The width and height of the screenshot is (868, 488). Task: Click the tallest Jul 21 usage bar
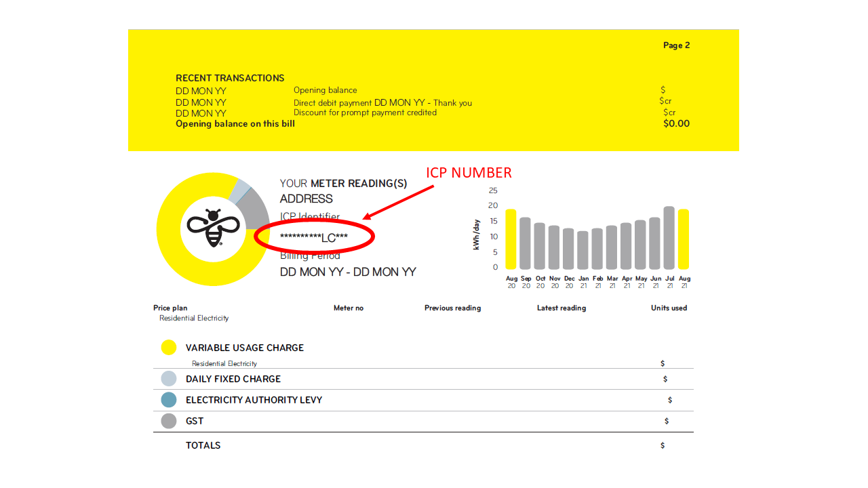pos(669,238)
